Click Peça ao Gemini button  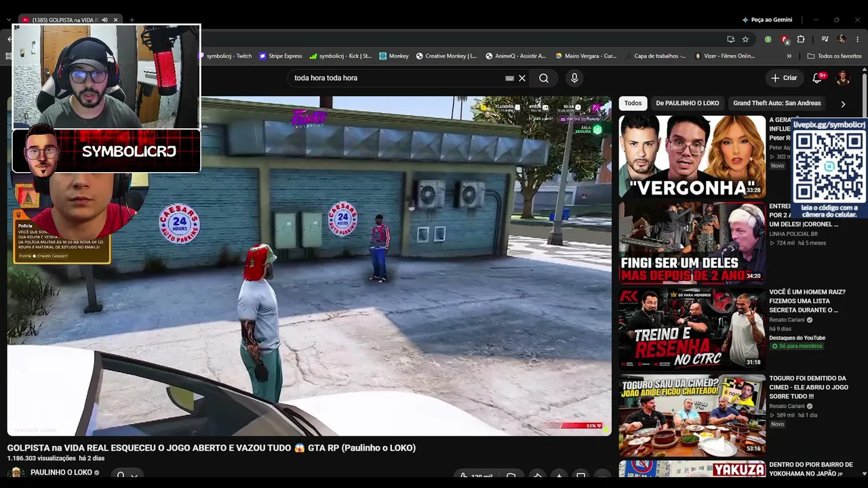click(x=767, y=20)
